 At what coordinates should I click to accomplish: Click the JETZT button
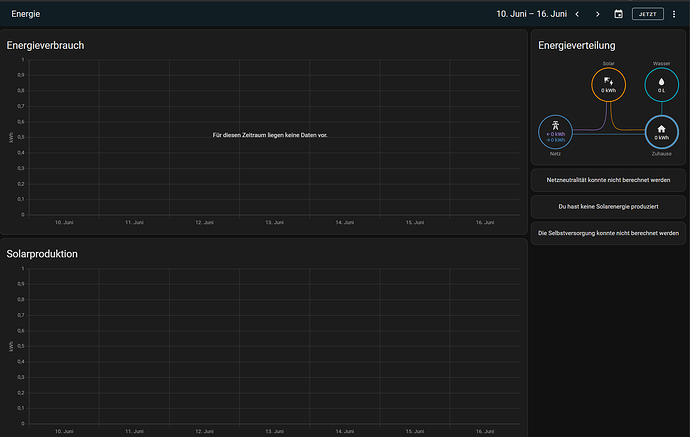[648, 14]
